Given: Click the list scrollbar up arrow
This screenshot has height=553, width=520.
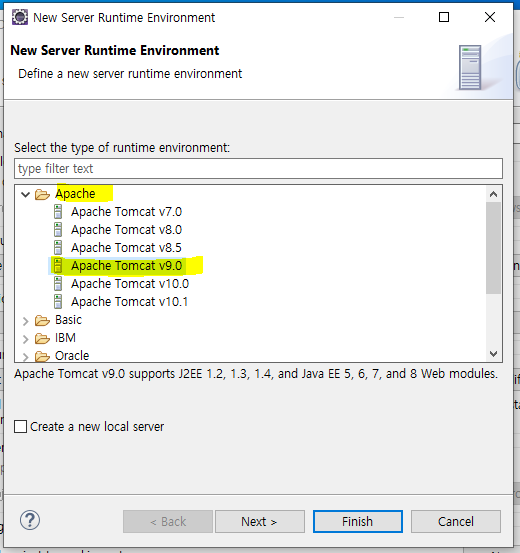Looking at the screenshot, I should [493, 194].
